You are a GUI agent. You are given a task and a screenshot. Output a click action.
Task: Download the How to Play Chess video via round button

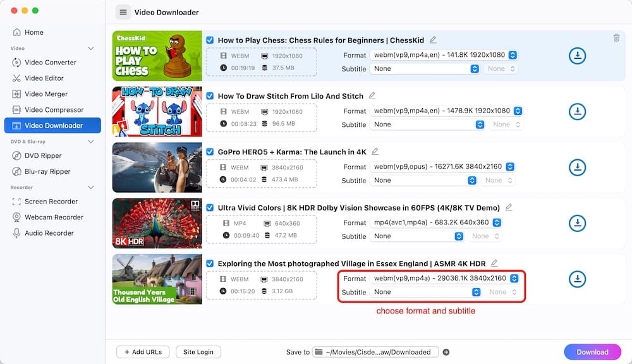[577, 56]
